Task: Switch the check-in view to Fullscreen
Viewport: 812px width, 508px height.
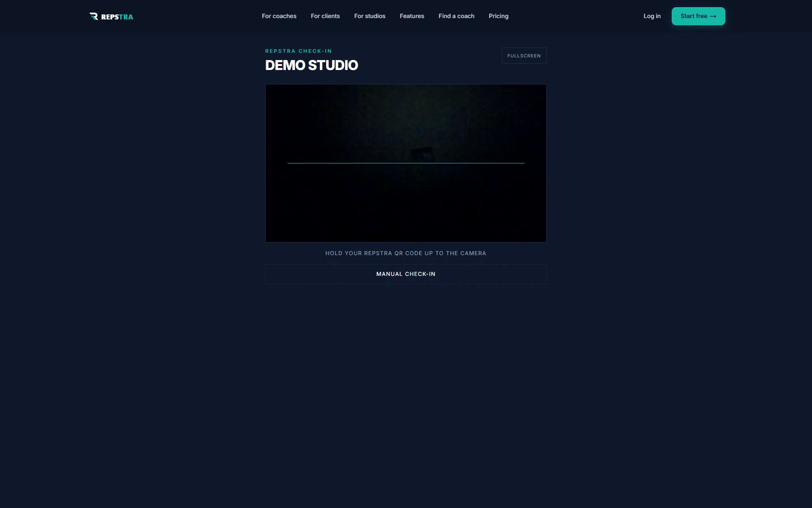Action: [x=524, y=56]
